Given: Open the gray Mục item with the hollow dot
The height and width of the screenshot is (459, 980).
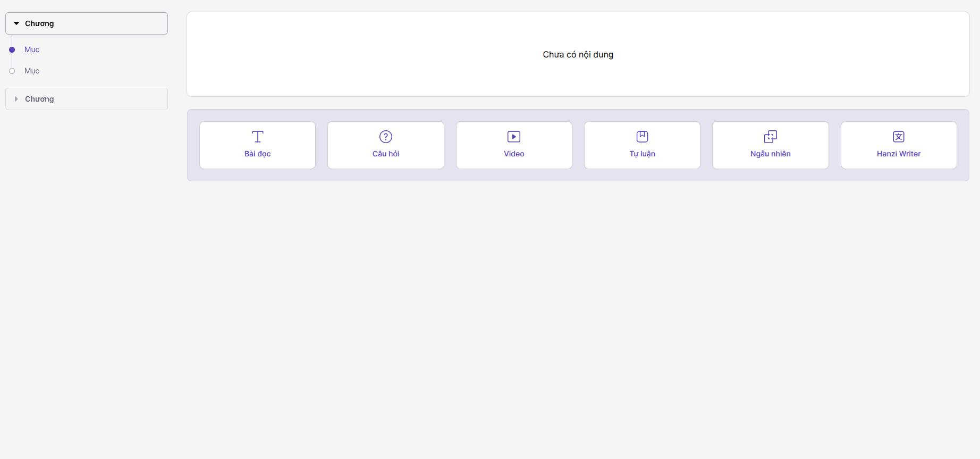Looking at the screenshot, I should (32, 71).
